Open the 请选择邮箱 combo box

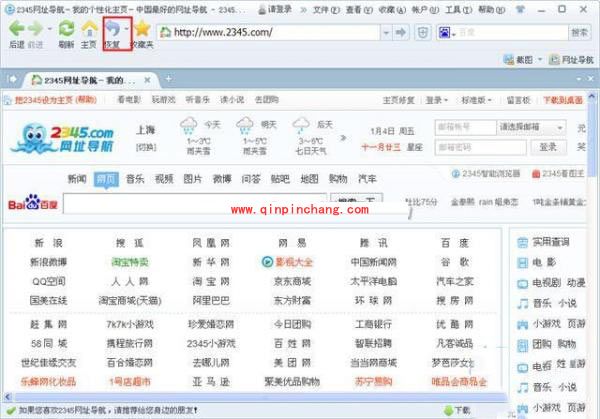[x=531, y=127]
